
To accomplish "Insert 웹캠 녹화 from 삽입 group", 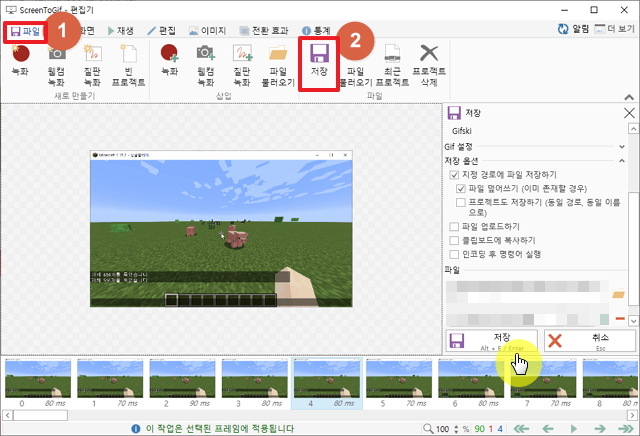I will point(206,65).
